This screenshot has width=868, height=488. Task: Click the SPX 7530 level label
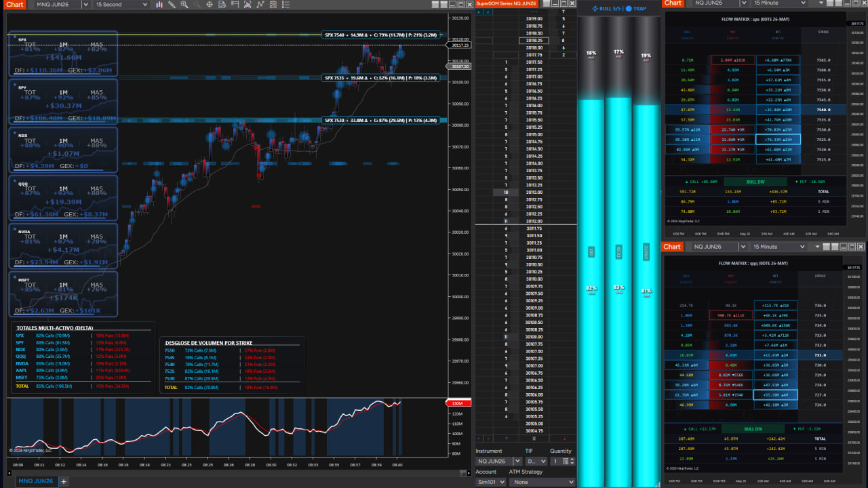(x=380, y=120)
